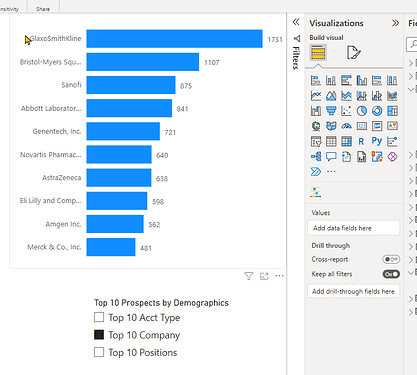Select the Multi-row card visual
Image resolution: width=417 pixels, height=375 pixels.
point(377,126)
